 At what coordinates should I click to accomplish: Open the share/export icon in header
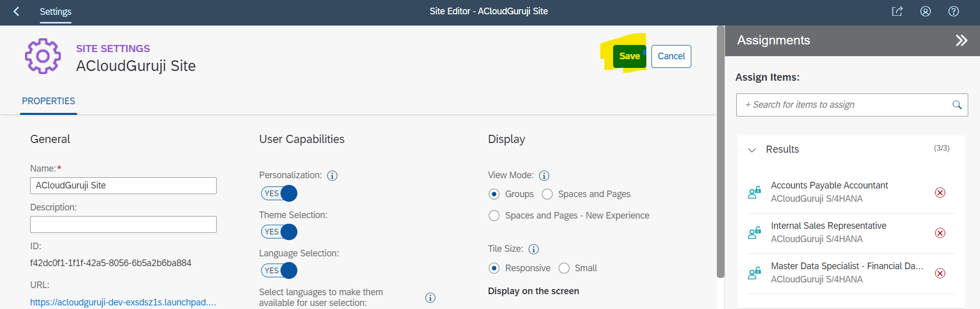click(x=897, y=11)
